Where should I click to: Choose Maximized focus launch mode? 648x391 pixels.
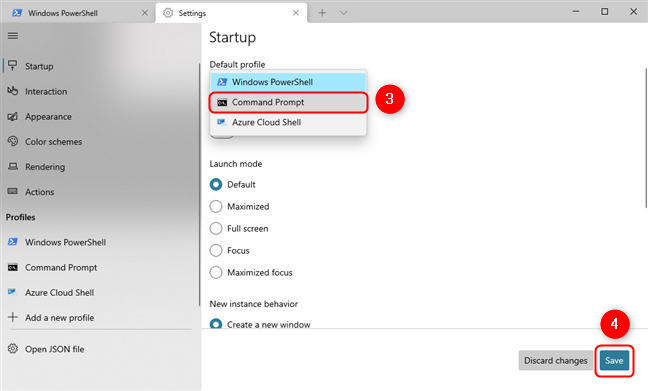(216, 272)
